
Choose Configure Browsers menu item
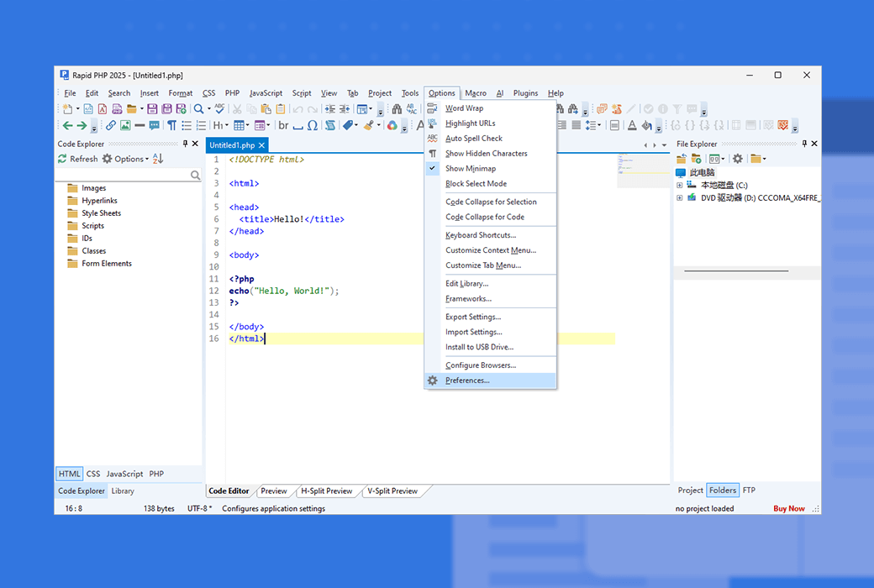click(x=491, y=365)
